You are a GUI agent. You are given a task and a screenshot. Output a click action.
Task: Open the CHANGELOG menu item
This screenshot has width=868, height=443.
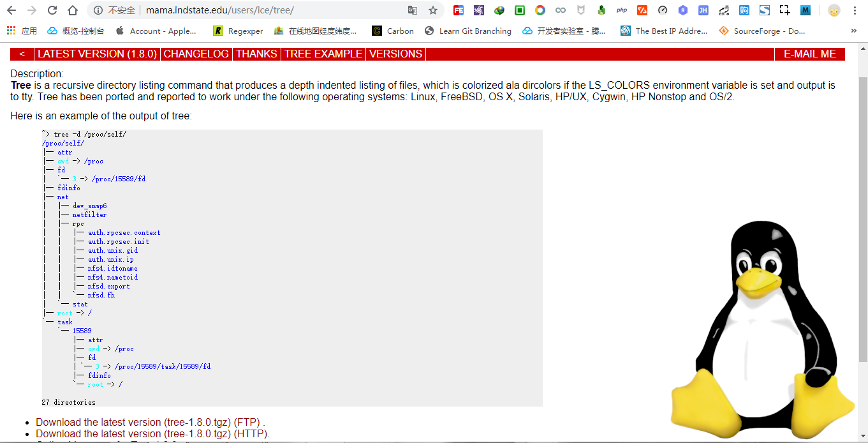[x=196, y=54]
